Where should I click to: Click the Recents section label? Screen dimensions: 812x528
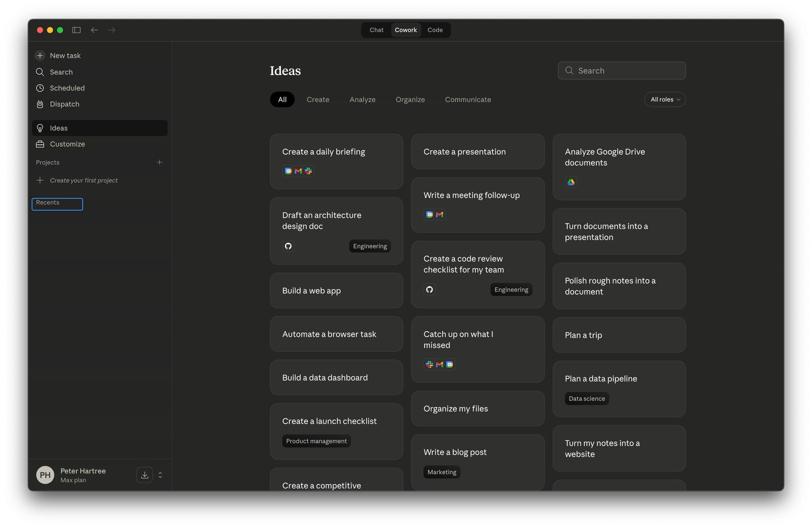[48, 203]
